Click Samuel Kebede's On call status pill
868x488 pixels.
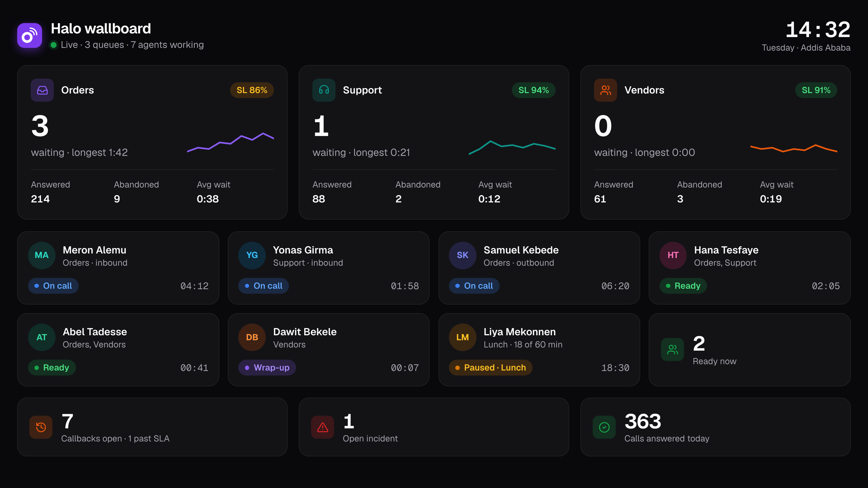tap(474, 286)
